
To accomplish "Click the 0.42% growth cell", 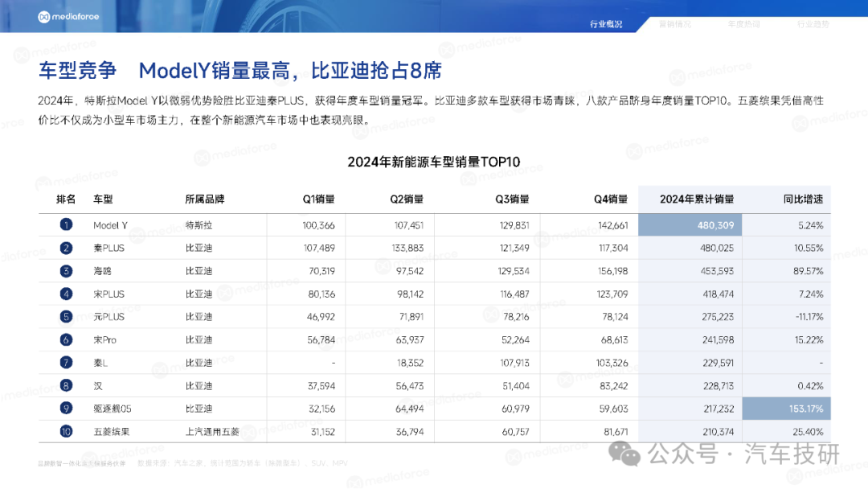I will [x=810, y=386].
